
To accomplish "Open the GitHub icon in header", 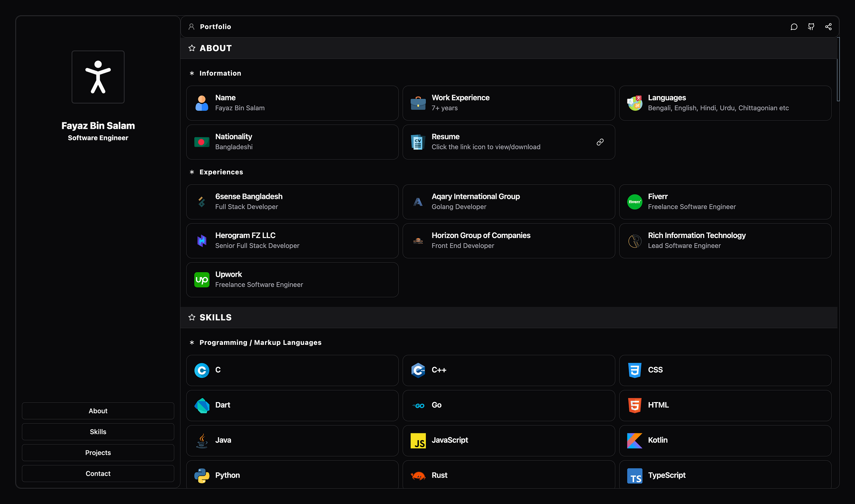I will click(x=811, y=27).
